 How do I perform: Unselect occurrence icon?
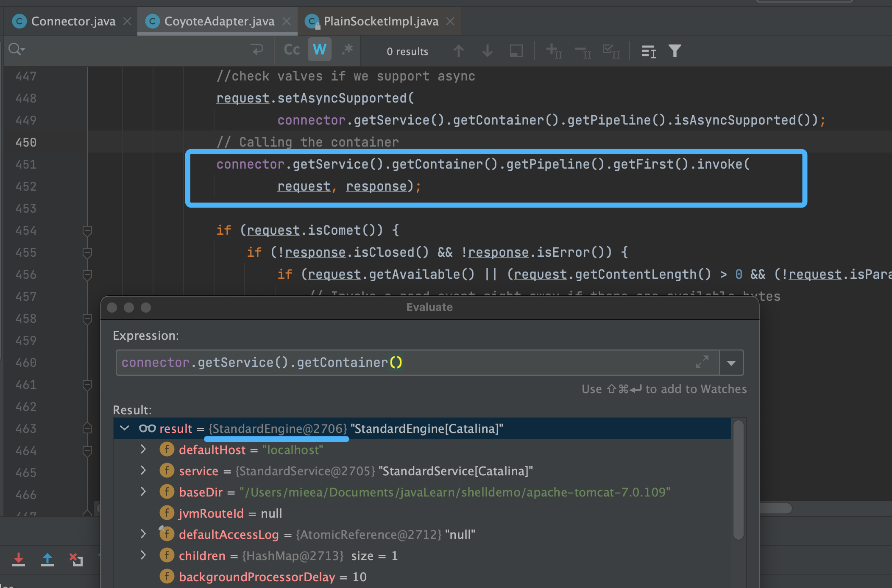(x=583, y=52)
